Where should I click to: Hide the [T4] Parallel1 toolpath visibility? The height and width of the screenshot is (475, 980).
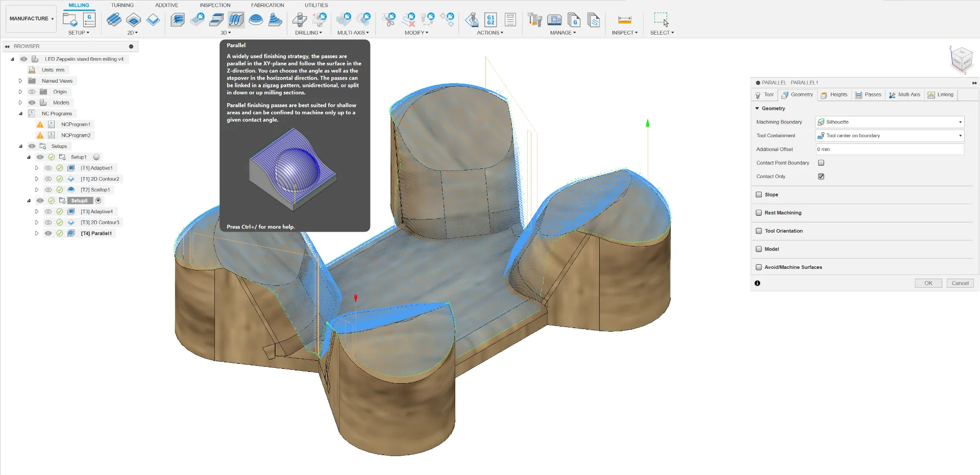[x=48, y=233]
